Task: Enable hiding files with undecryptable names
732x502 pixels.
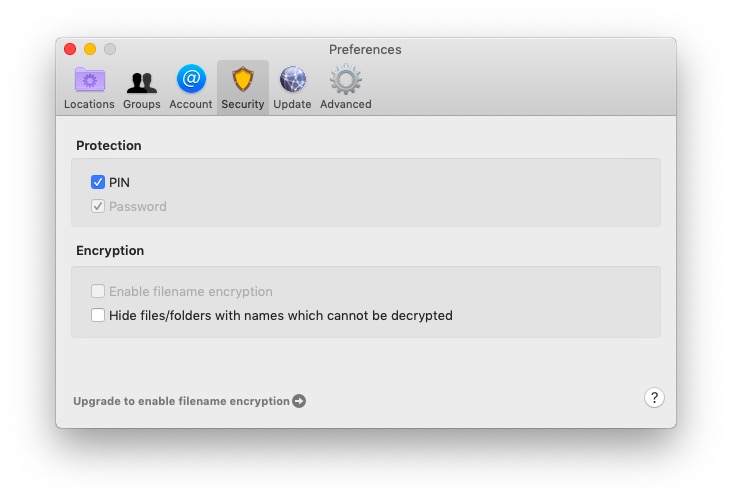Action: [98, 315]
